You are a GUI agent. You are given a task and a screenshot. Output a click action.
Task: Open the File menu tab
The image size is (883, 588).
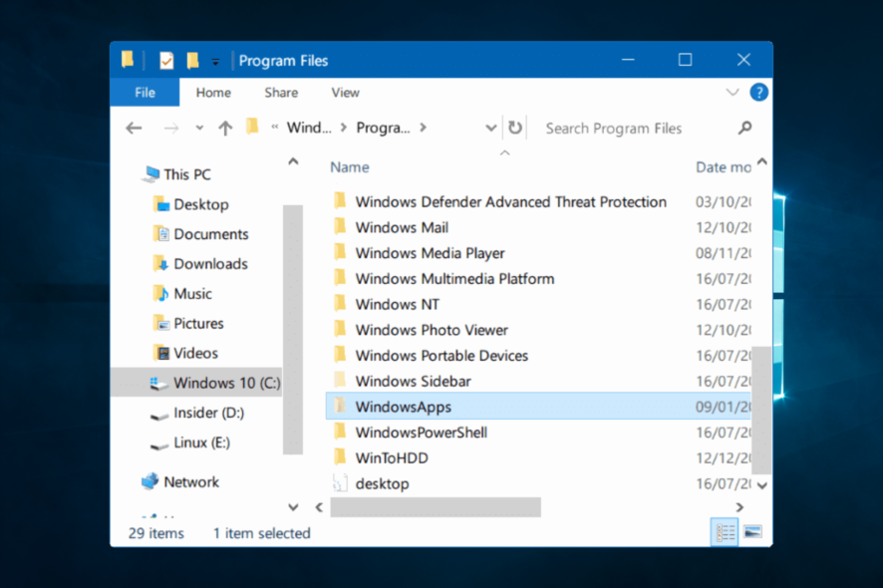click(145, 93)
